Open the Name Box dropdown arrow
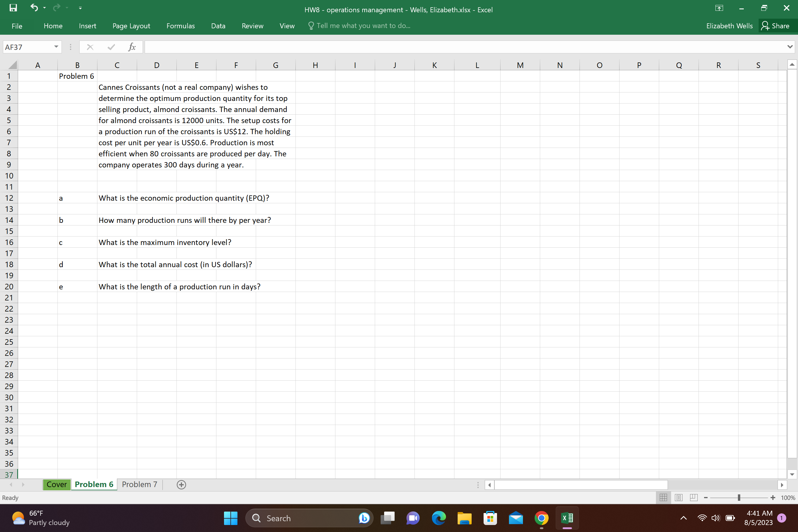The height and width of the screenshot is (532, 798). (56, 47)
